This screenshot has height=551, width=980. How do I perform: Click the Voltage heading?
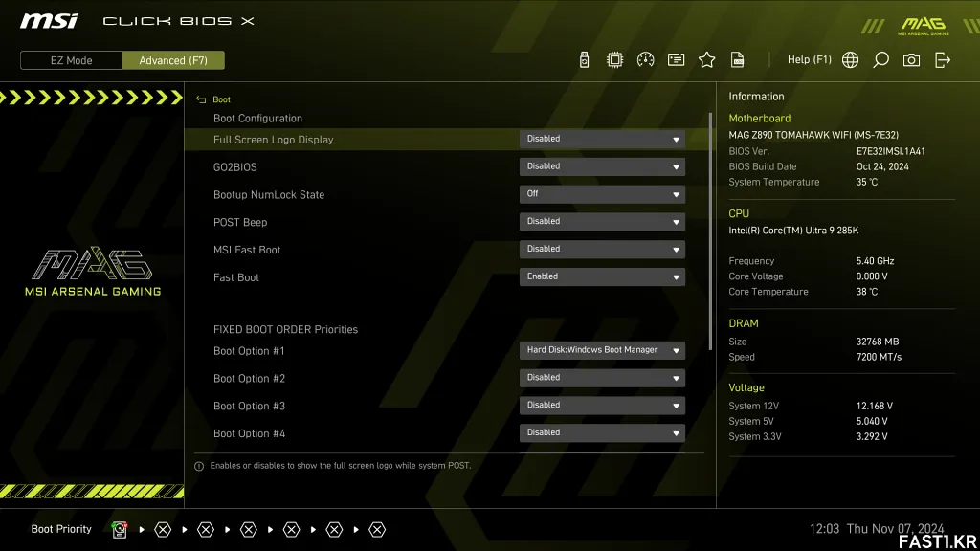(746, 388)
